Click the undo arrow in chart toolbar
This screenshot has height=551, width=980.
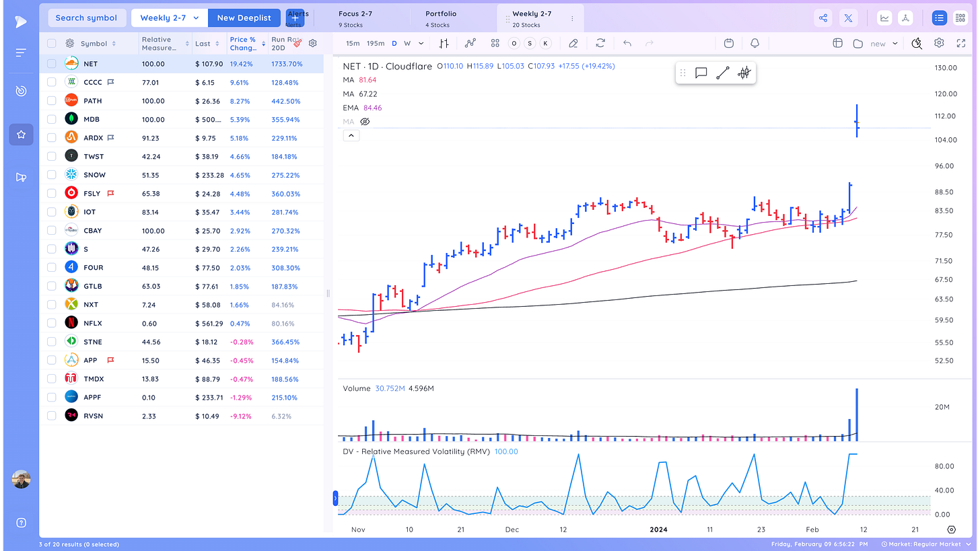(627, 43)
